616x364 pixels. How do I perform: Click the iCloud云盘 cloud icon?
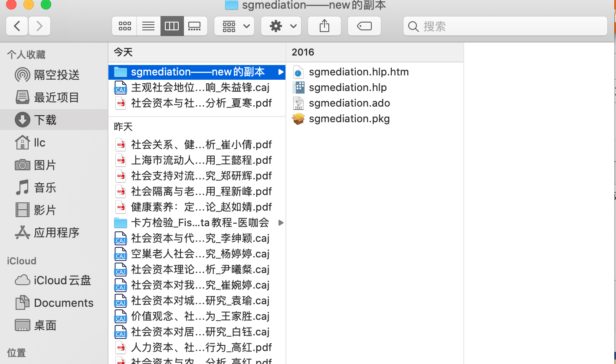23,280
